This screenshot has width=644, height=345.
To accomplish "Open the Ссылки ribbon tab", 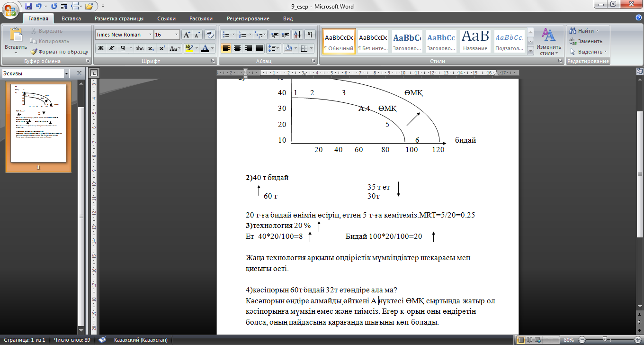I will 167,18.
